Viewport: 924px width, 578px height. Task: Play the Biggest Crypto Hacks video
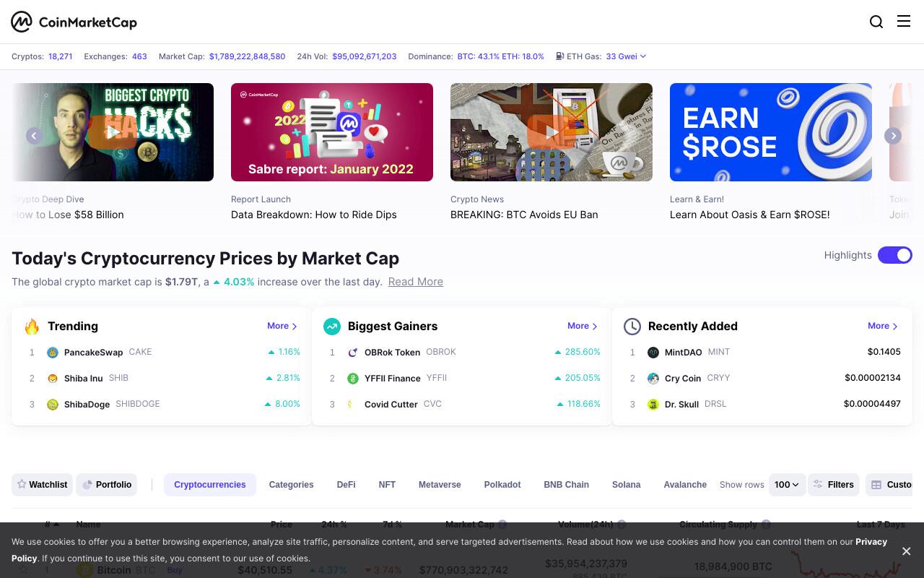click(x=113, y=132)
